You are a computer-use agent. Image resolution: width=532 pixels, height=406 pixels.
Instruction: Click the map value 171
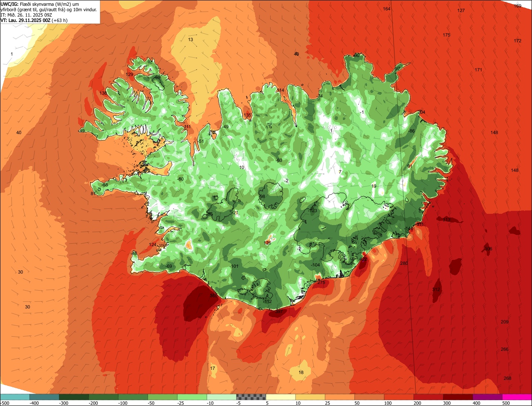pyautogui.click(x=478, y=70)
